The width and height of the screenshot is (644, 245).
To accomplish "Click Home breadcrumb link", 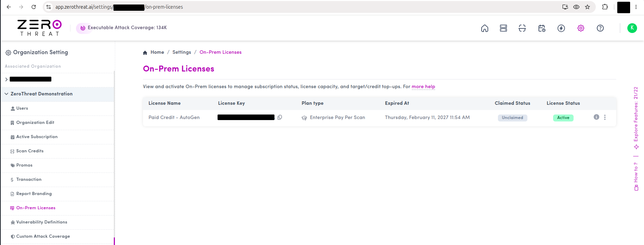I will pos(157,52).
